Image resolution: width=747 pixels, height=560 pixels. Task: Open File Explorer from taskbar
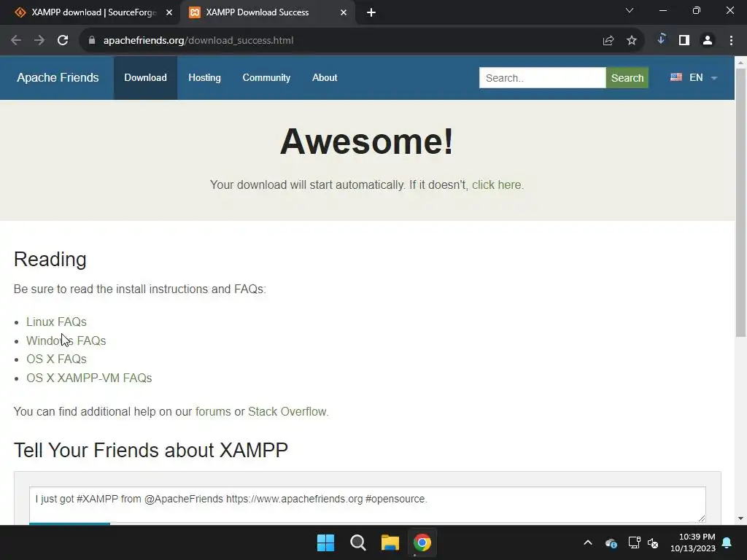tap(390, 542)
